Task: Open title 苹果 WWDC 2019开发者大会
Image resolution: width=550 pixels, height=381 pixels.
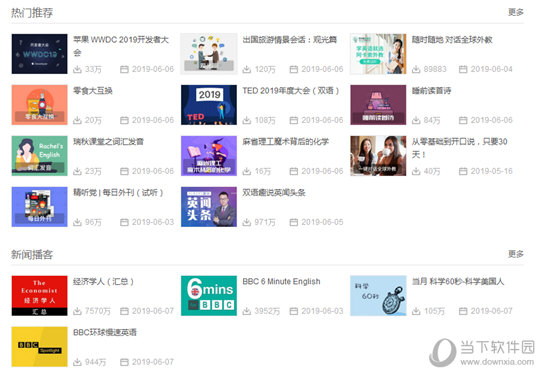Action: [x=121, y=46]
